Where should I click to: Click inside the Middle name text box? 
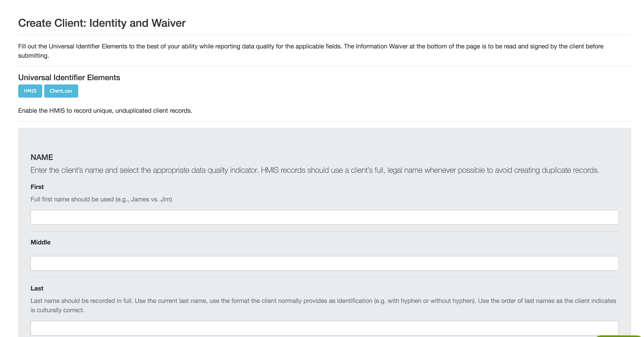tap(324, 263)
